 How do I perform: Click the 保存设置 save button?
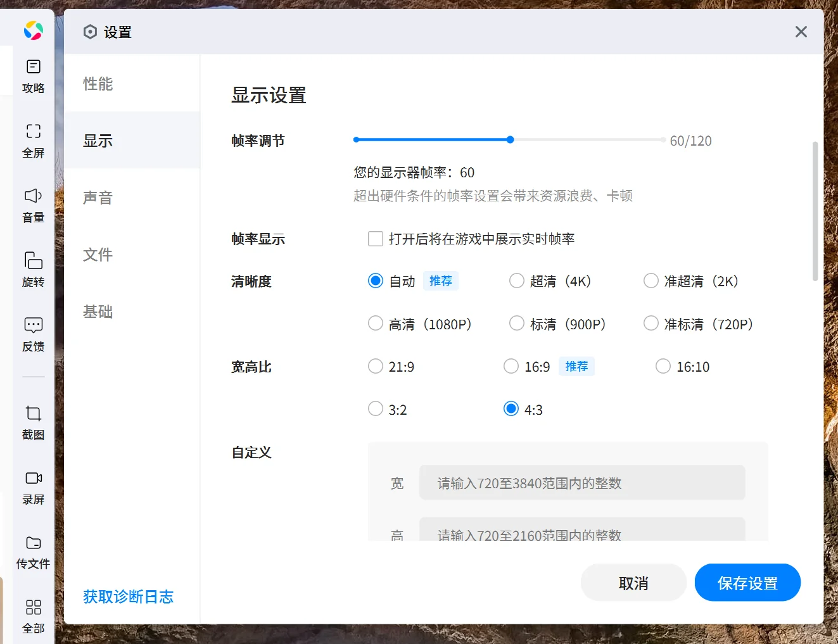click(747, 582)
